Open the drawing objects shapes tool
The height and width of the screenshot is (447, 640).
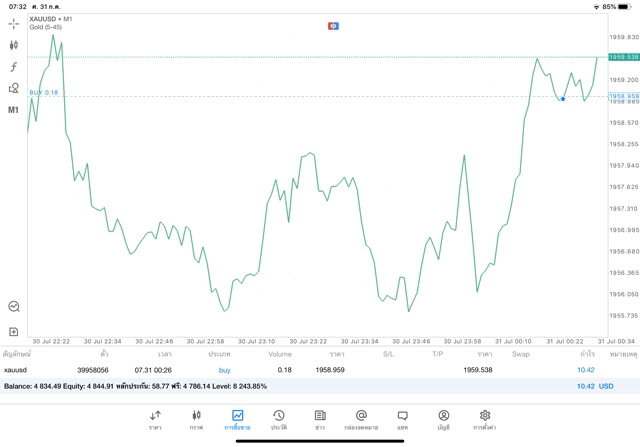click(14, 88)
